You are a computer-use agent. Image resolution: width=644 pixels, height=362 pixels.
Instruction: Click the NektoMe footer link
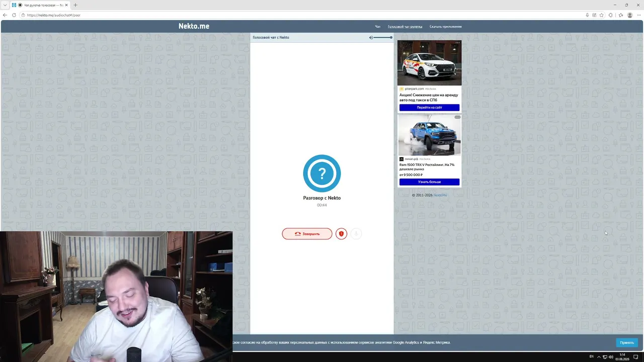coord(440,195)
